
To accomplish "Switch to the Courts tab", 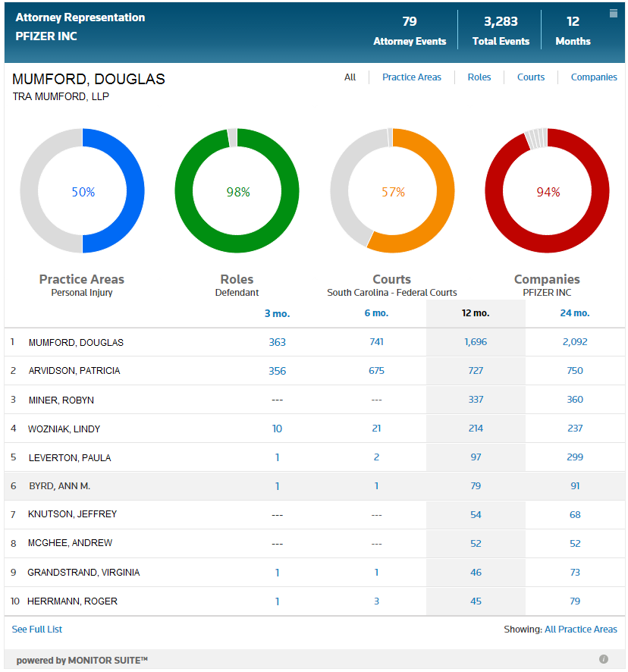I will [x=531, y=77].
